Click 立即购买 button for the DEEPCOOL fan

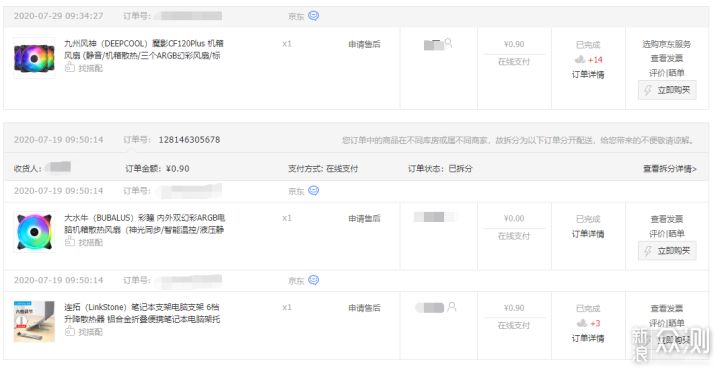[667, 90]
